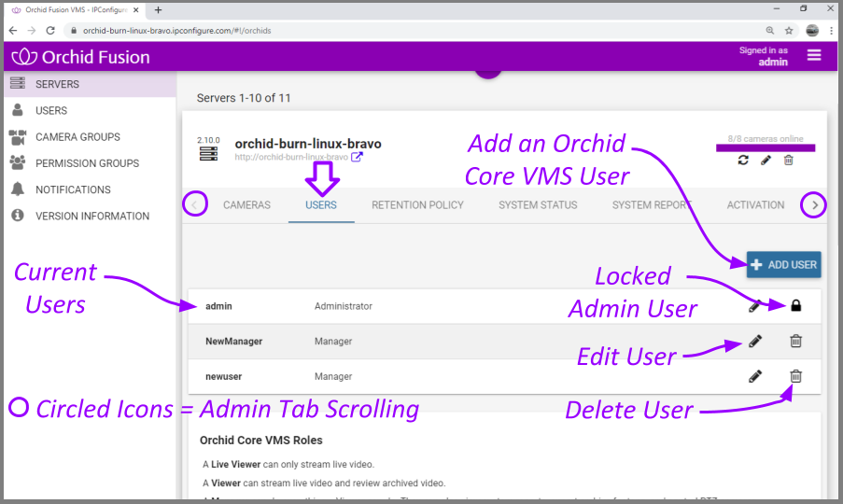Delete the newuser account
This screenshot has width=843, height=504.
click(795, 376)
